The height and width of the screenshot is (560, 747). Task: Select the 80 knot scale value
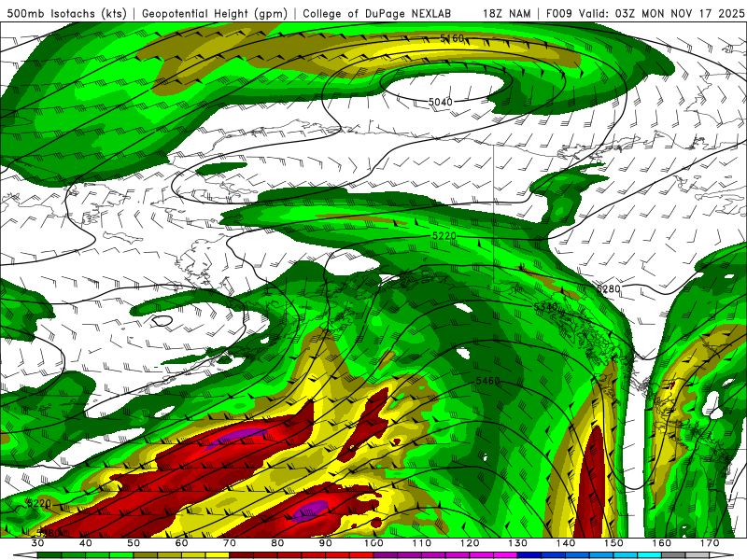[x=277, y=543]
